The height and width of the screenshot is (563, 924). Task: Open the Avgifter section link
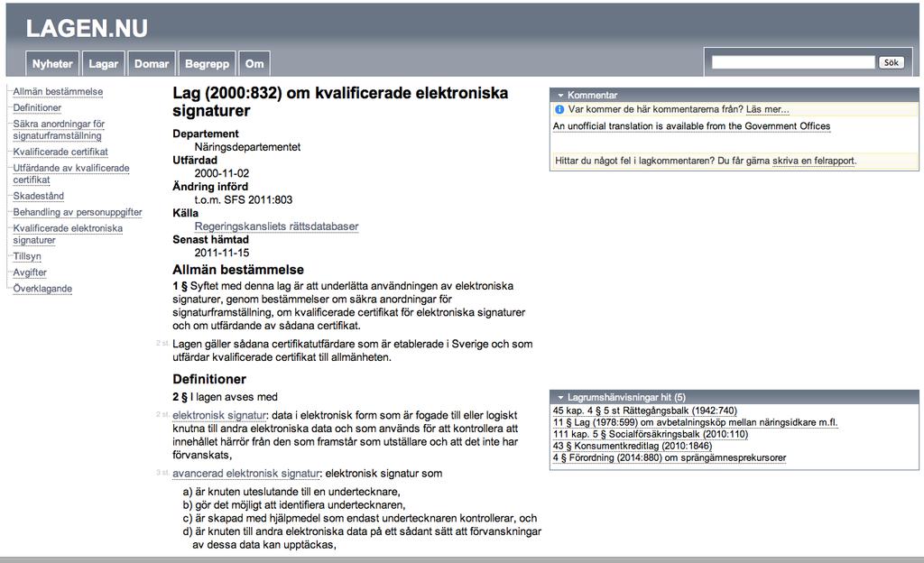(x=30, y=272)
